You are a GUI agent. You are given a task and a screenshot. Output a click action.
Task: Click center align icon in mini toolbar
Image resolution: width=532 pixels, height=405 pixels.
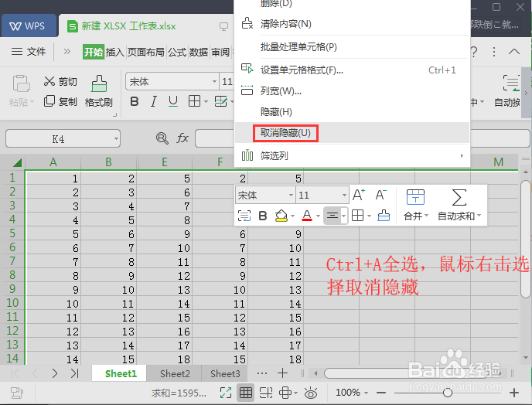tap(332, 216)
